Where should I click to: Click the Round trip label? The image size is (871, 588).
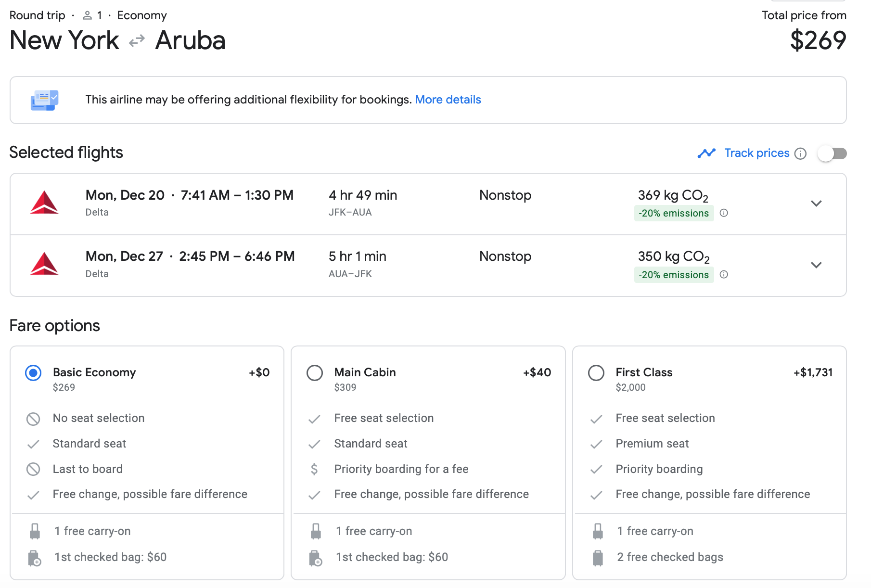(x=38, y=15)
